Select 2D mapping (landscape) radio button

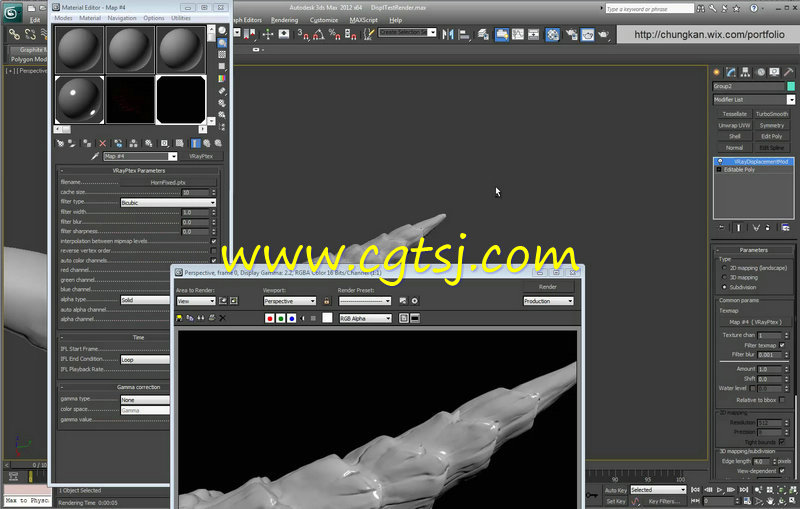tap(724, 268)
